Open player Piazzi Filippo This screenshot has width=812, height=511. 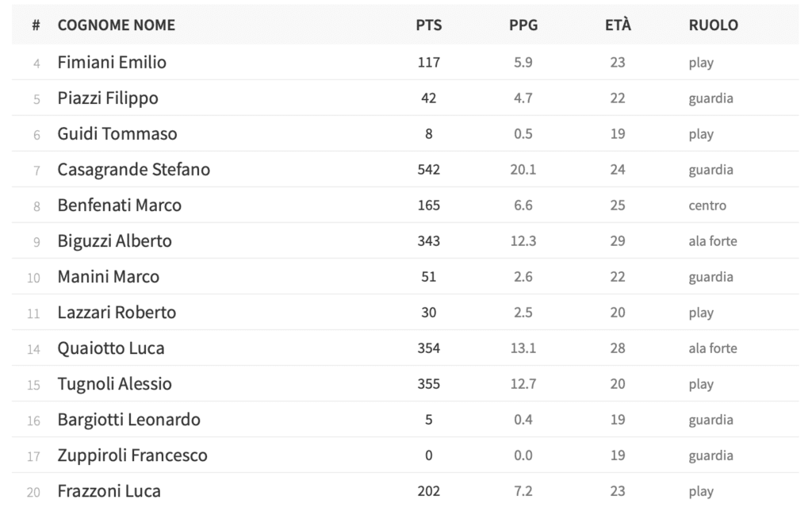point(108,98)
